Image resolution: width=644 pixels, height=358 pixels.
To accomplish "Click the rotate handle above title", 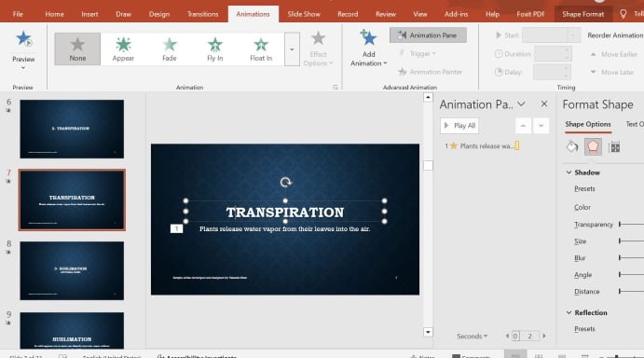I will click(x=285, y=182).
